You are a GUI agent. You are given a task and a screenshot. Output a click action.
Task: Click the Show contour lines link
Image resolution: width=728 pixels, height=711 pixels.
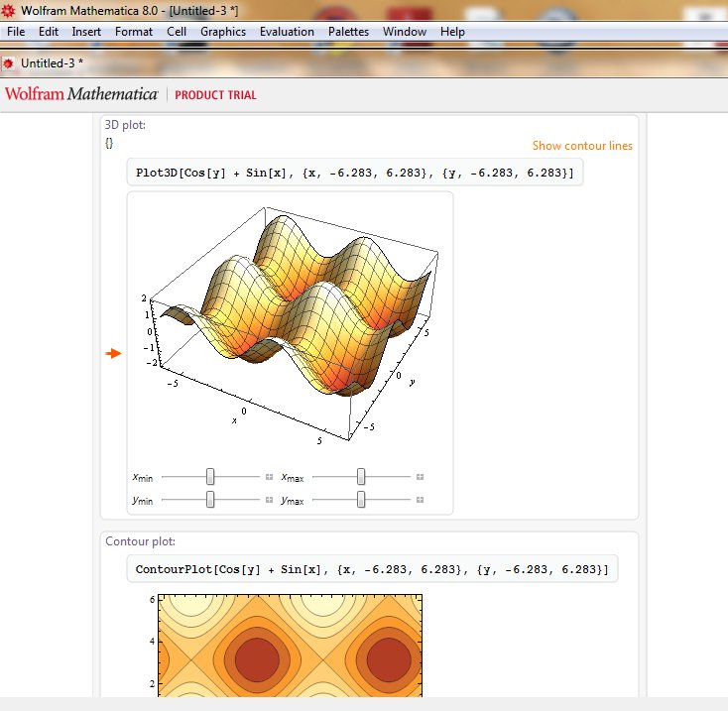click(x=581, y=146)
